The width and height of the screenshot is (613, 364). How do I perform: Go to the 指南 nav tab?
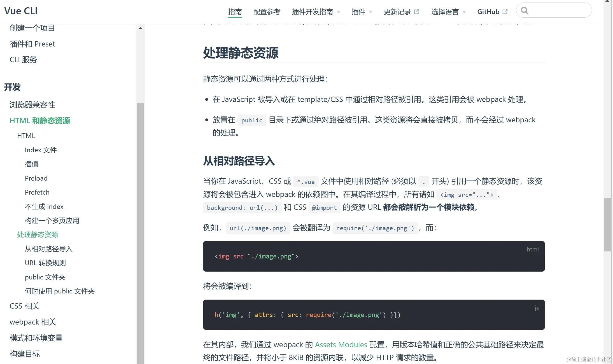point(235,12)
